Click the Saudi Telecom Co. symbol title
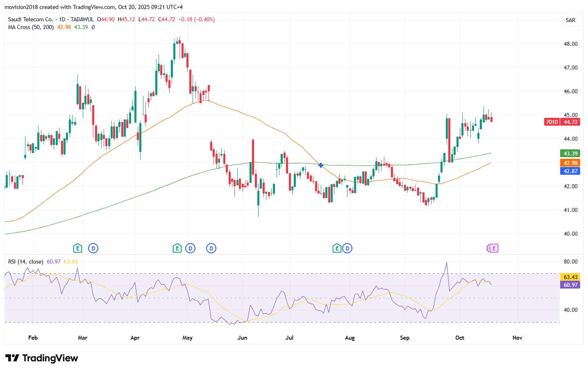Viewport: 588px width, 372px height. 31,19
